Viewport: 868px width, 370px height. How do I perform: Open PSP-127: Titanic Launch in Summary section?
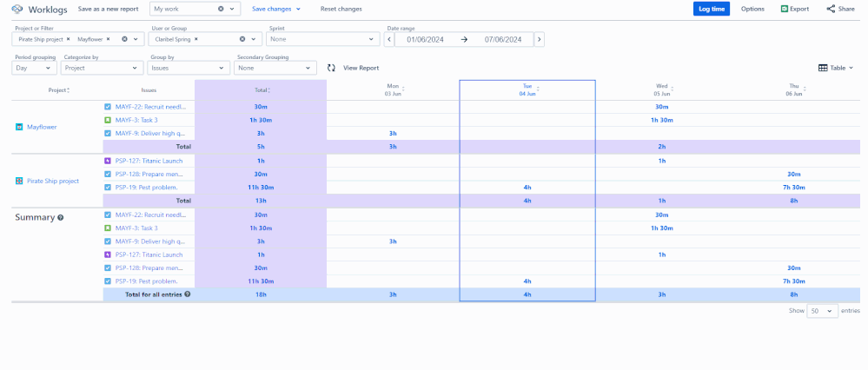pos(149,255)
